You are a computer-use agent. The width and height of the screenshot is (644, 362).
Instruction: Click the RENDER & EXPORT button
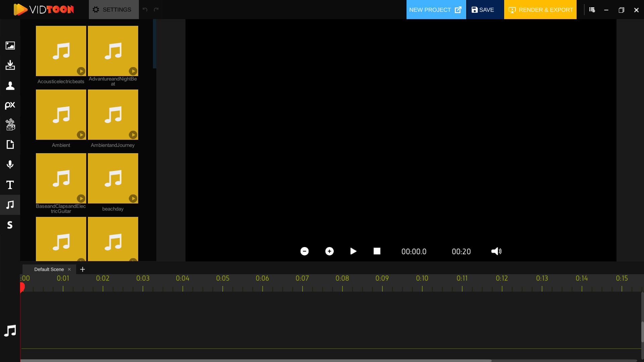point(540,10)
